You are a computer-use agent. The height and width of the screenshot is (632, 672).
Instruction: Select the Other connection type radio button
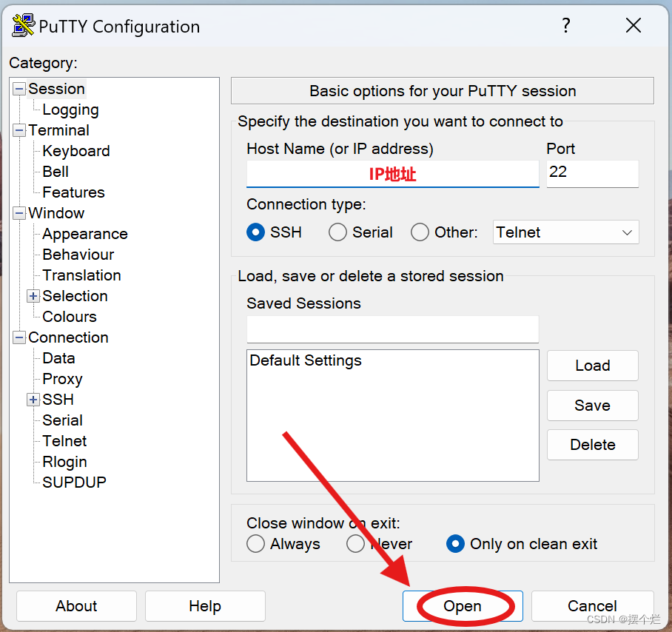tap(420, 232)
